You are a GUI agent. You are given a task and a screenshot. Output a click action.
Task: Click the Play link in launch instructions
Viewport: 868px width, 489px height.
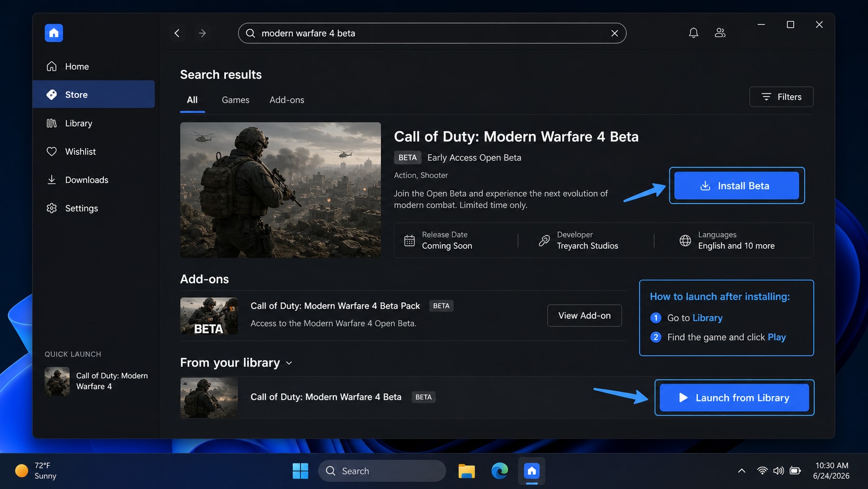777,337
